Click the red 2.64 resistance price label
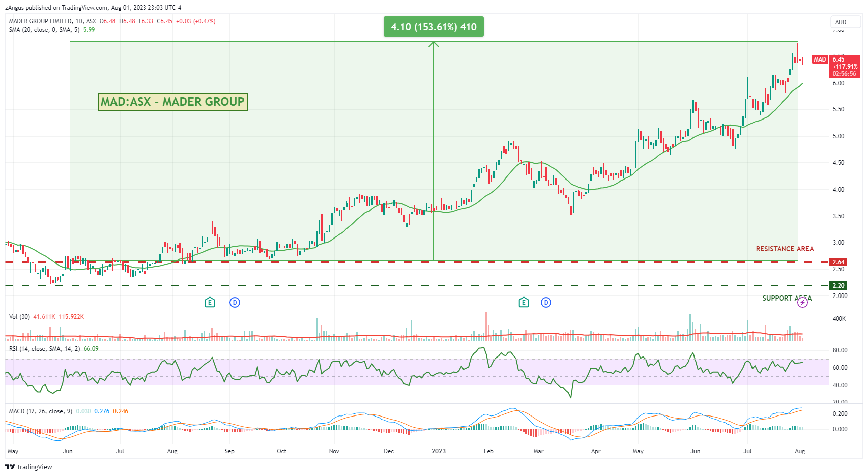This screenshot has height=476, width=868. pyautogui.click(x=838, y=262)
